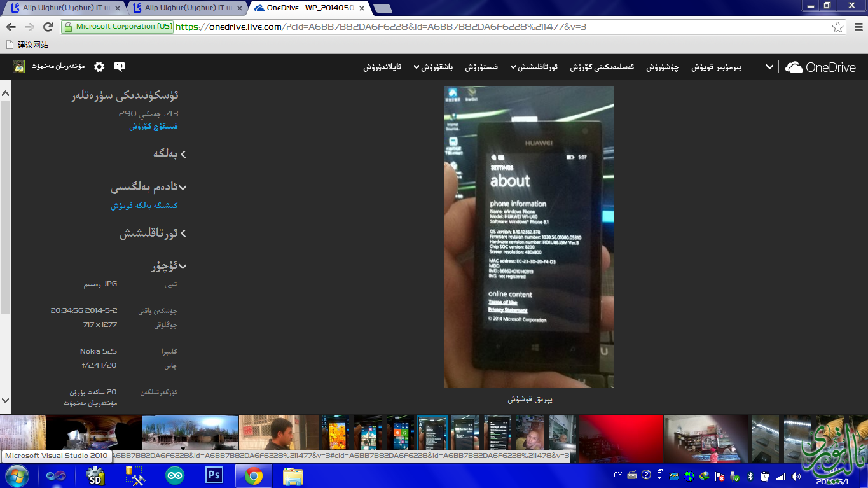Click بىرمۇبىر قويۇش in the top menu
The height and width of the screenshot is (488, 868).
717,67
